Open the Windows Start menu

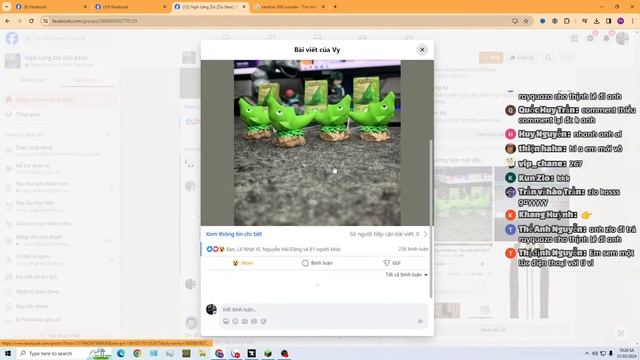click(x=8, y=353)
